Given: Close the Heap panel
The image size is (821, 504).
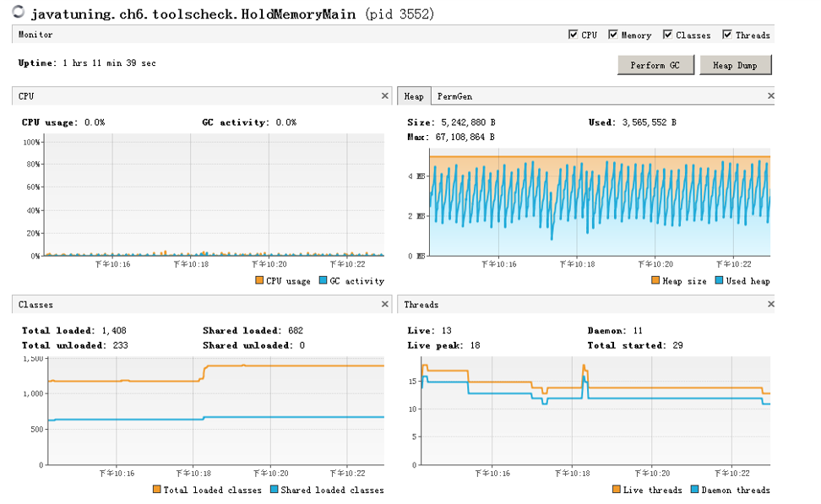Looking at the screenshot, I should click(x=769, y=96).
